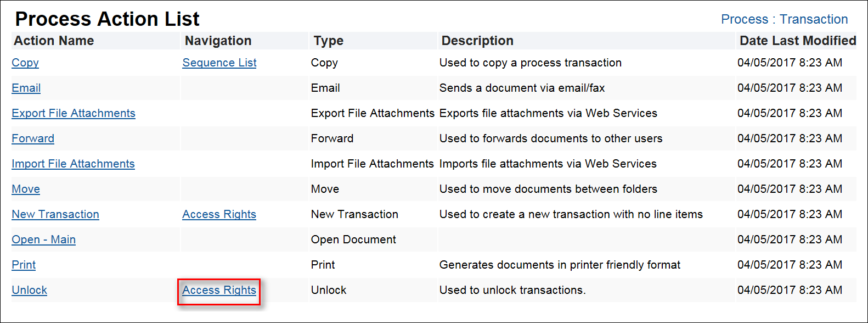Open the Unlock action link

tap(30, 290)
